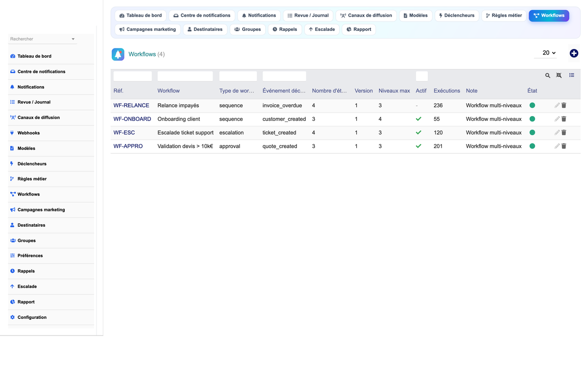Edit the WF-ONBOARD row pencil icon
The width and height of the screenshot is (588, 382).
click(x=557, y=119)
